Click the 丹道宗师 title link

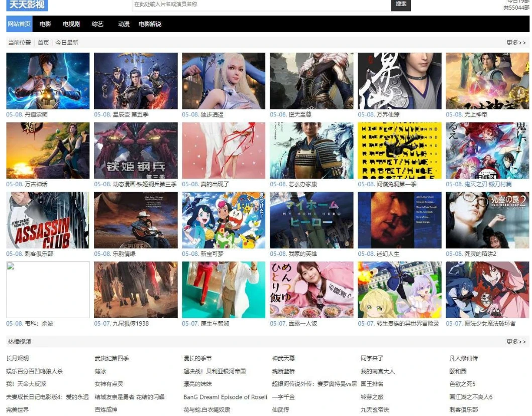(36, 114)
